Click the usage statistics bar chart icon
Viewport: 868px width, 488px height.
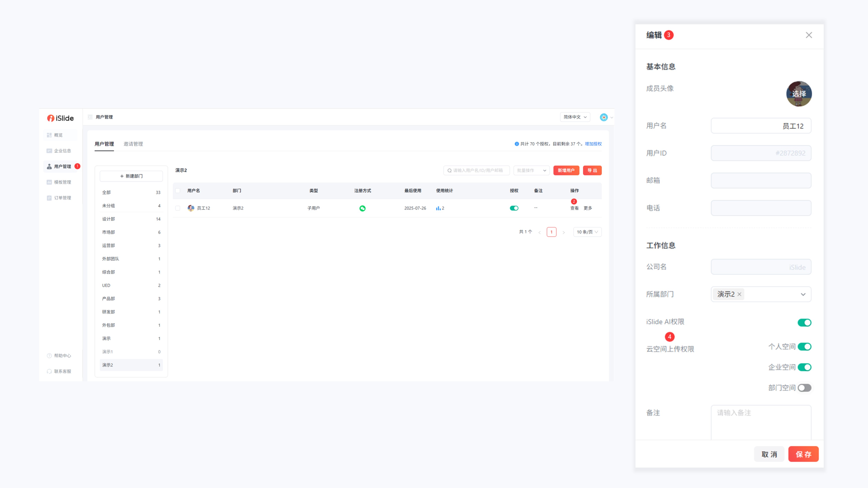pyautogui.click(x=438, y=208)
